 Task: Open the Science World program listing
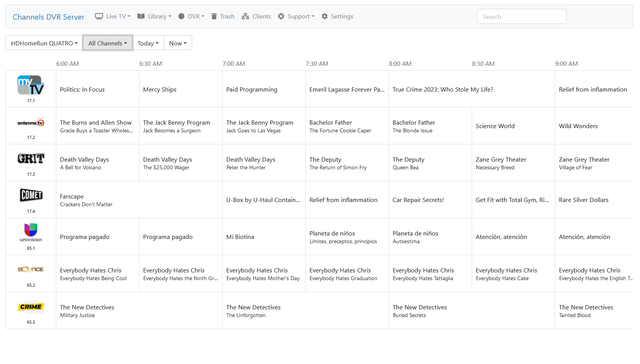(495, 126)
